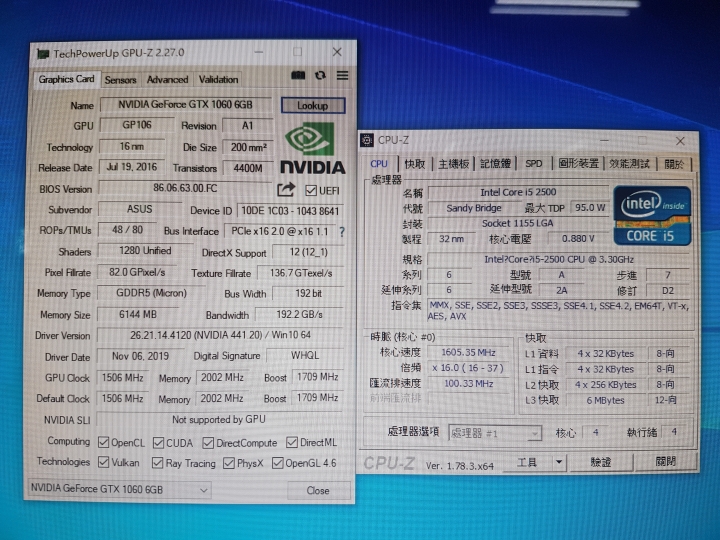Toggle the UEFI checkbox
720x540 pixels.
click(311, 190)
